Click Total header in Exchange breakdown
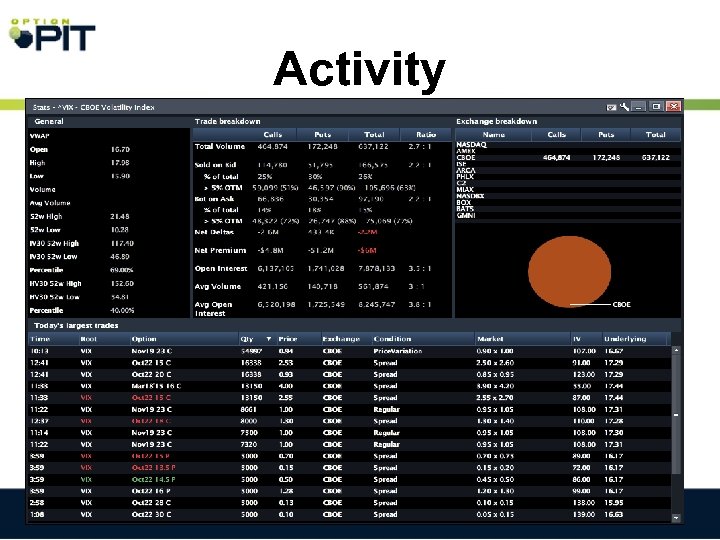720x540 pixels. coord(655,135)
